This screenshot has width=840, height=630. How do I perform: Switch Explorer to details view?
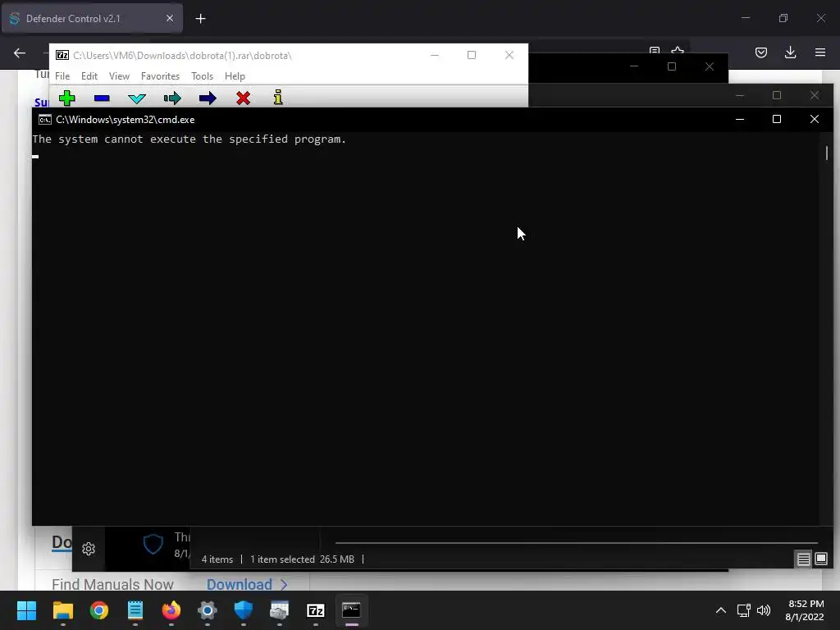804,559
